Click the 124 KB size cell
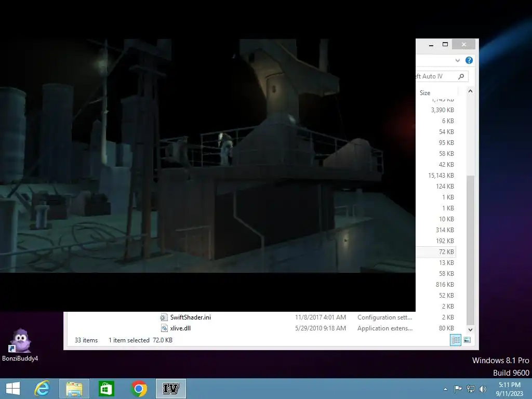This screenshot has width=532, height=399. pos(445,187)
